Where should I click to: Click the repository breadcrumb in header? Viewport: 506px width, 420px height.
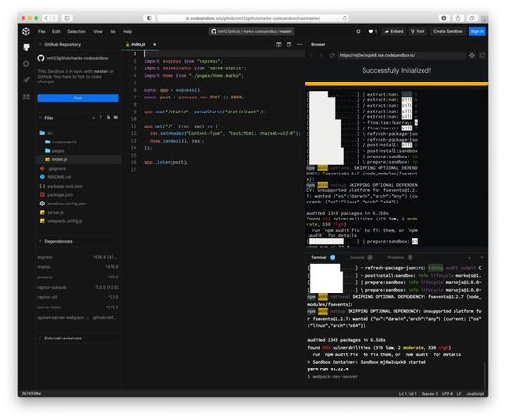pos(252,31)
